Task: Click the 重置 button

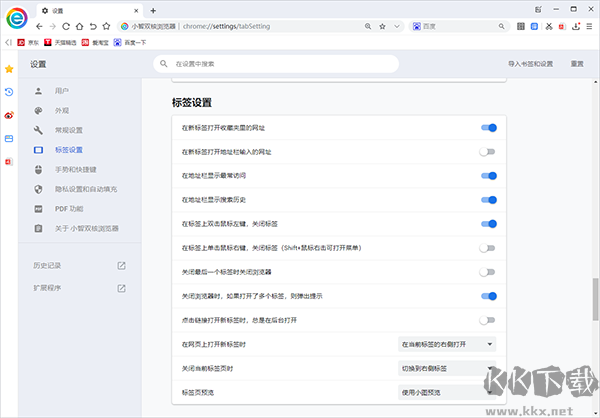Action: tap(577, 64)
